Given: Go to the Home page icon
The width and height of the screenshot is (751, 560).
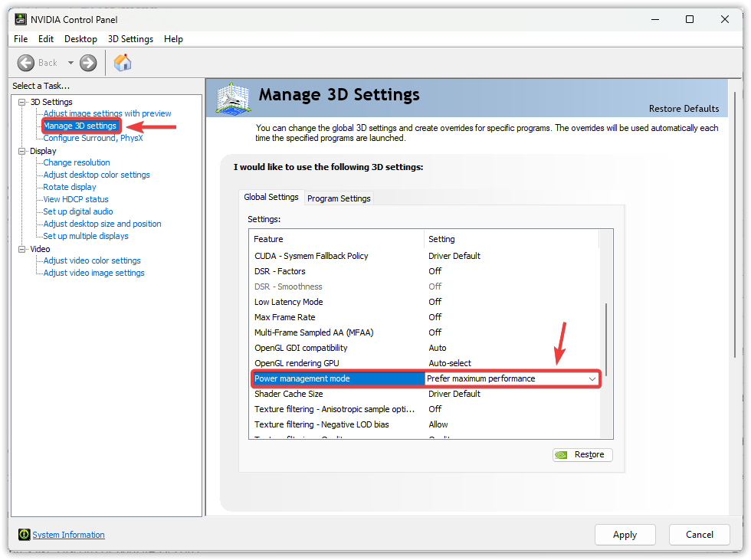Looking at the screenshot, I should (x=122, y=63).
